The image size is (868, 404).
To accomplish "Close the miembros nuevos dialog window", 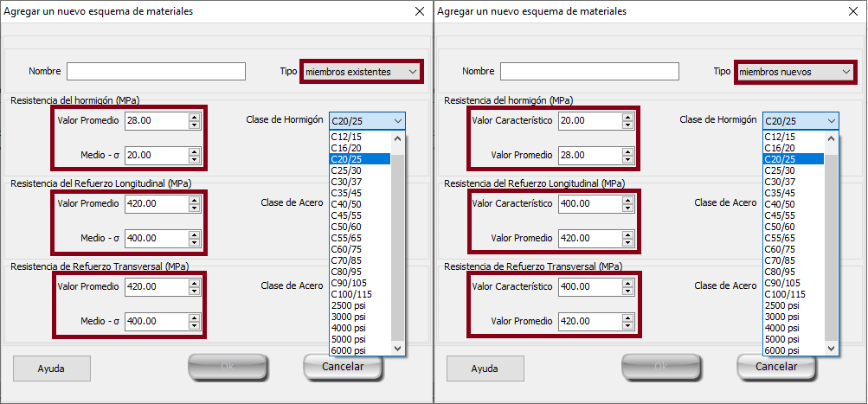I will click(853, 11).
